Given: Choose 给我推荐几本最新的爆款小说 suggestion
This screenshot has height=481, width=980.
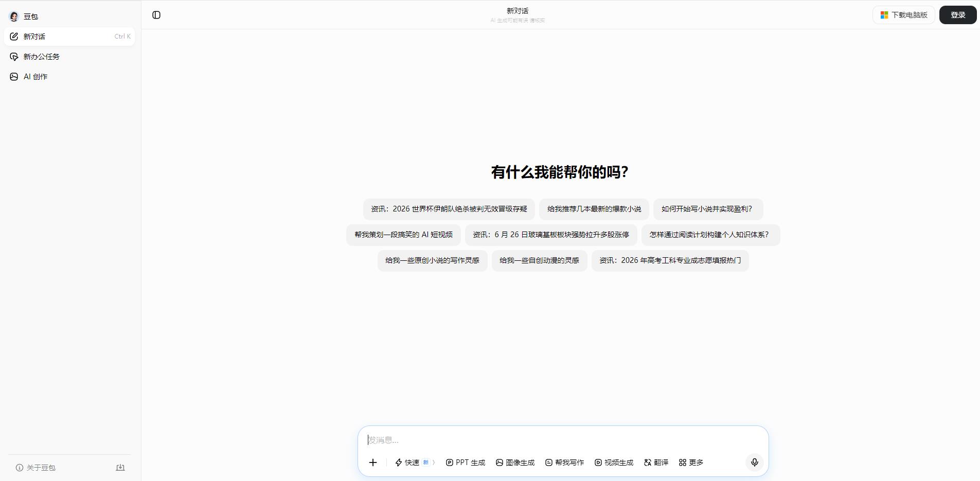Looking at the screenshot, I should (x=594, y=209).
